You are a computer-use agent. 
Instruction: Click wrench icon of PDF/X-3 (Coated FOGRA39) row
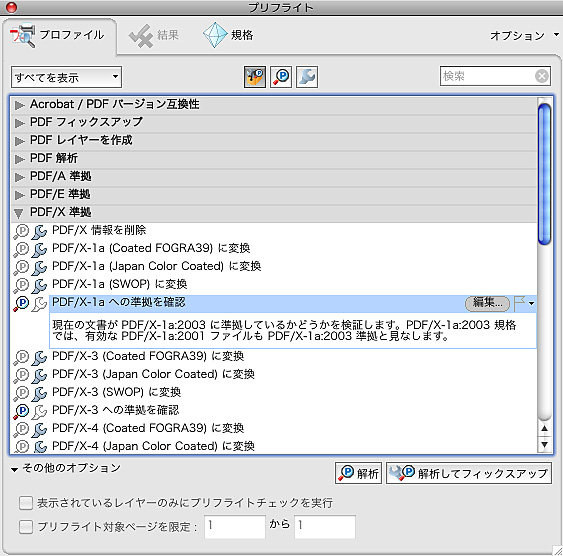(39, 358)
